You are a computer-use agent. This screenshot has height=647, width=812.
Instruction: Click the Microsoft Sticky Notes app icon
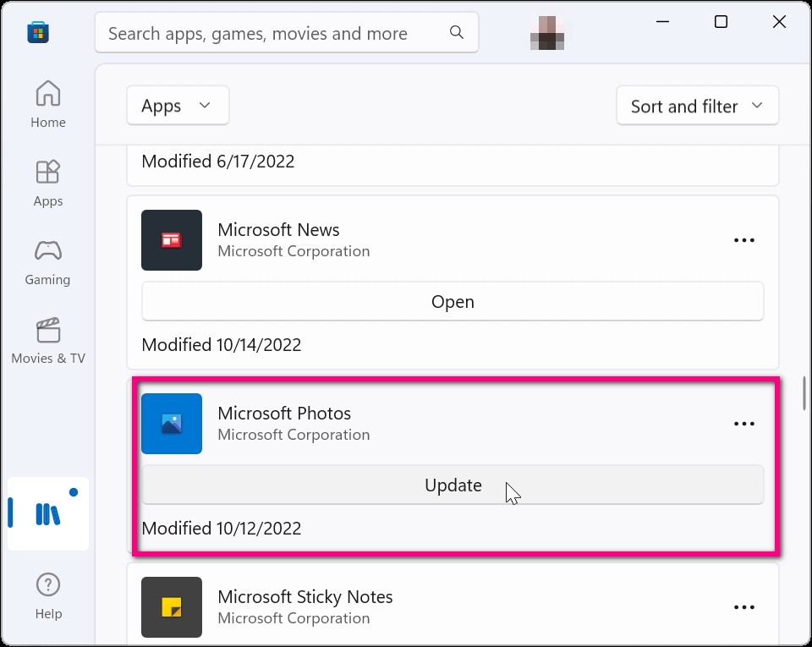tap(172, 607)
